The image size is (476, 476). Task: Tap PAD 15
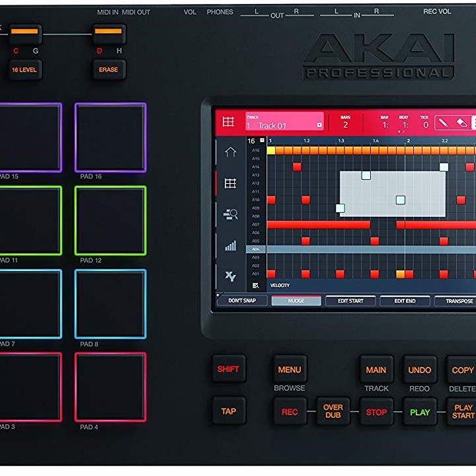point(30,138)
